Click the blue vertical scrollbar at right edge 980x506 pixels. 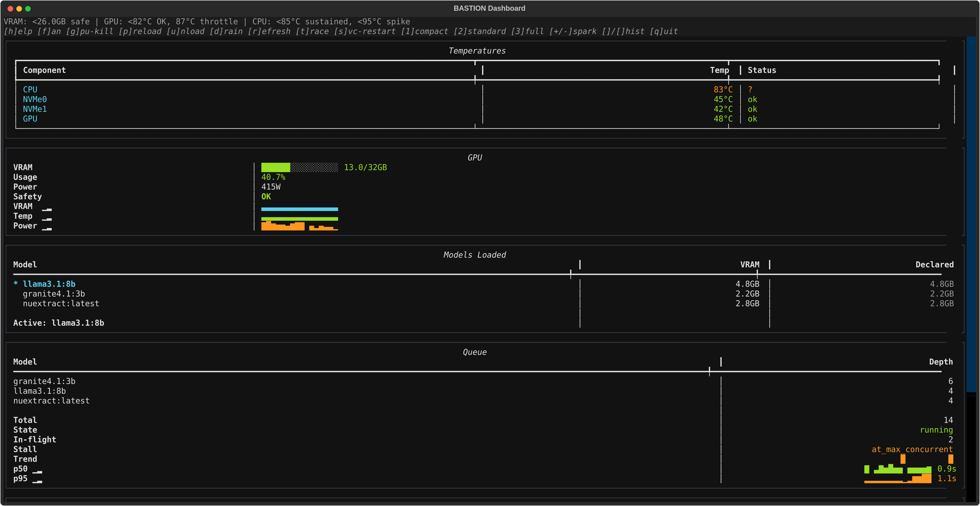pyautogui.click(x=971, y=215)
